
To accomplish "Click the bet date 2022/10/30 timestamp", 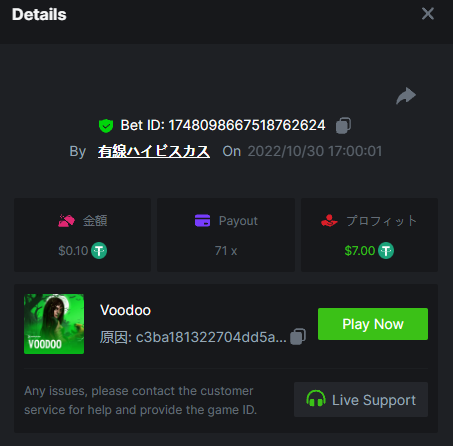I will [315, 151].
